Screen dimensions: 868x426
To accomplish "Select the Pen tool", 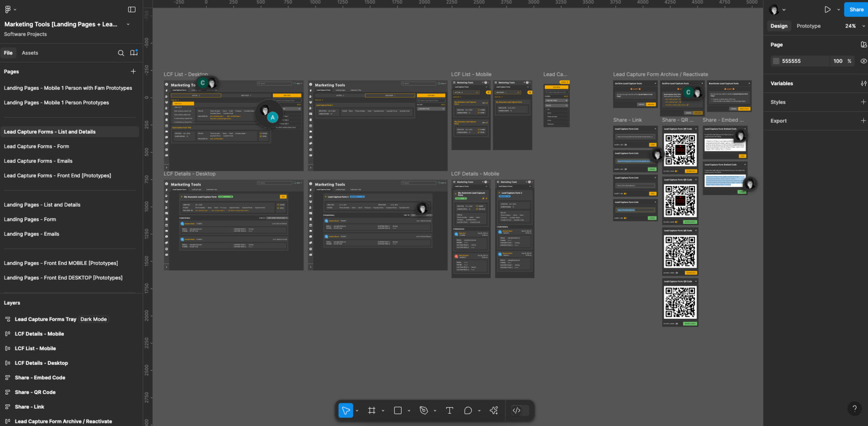I will [424, 410].
